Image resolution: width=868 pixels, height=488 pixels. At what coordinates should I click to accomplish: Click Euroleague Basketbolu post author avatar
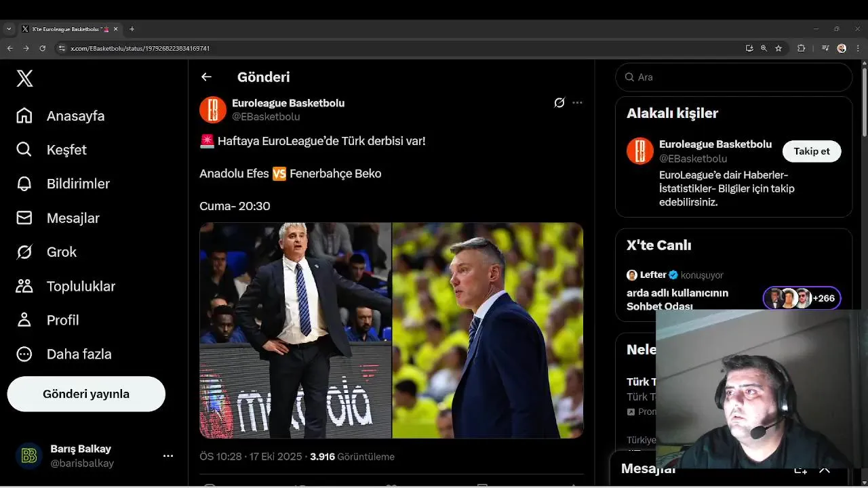tap(213, 110)
